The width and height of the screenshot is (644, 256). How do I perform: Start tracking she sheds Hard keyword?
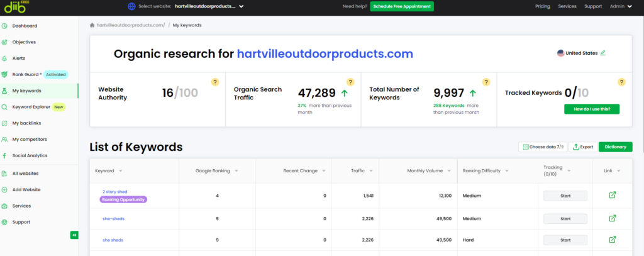tap(565, 240)
